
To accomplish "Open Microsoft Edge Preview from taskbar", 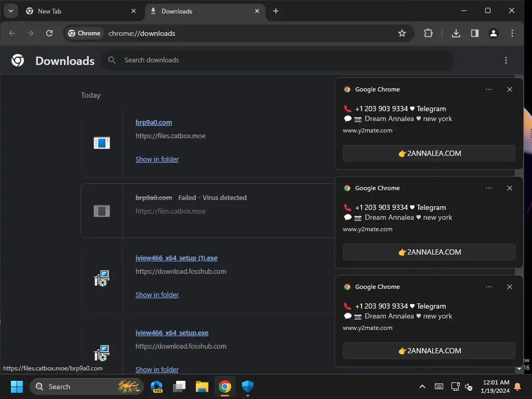I will 156,387.
